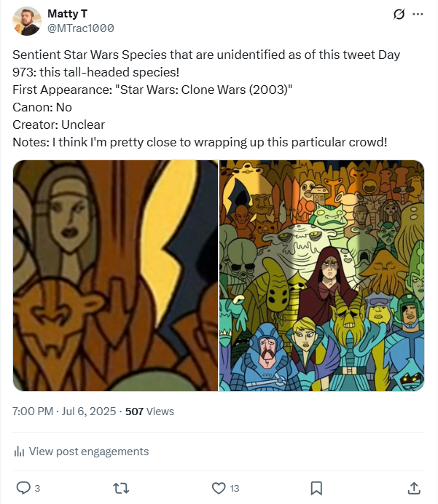
Task: Open the left close-up species image
Action: [115, 275]
